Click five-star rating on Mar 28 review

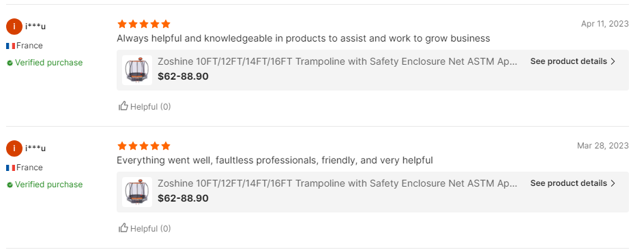tap(144, 146)
